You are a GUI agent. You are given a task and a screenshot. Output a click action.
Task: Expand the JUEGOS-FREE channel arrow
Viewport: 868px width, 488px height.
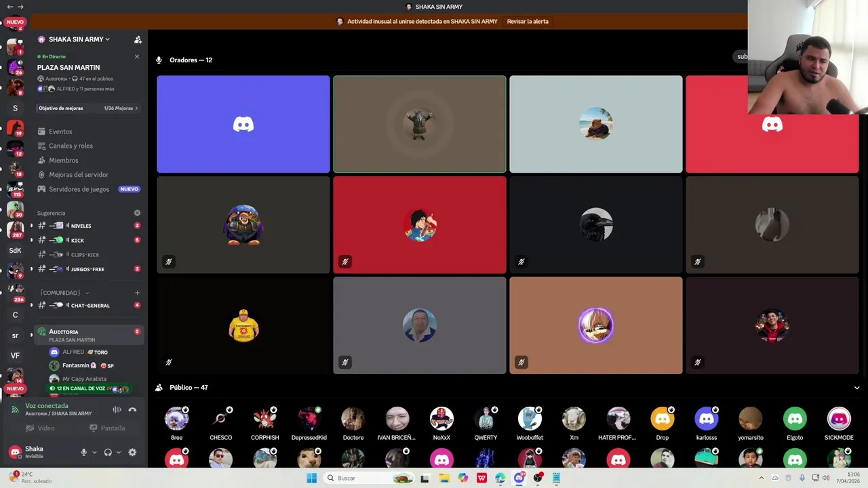tap(31, 269)
